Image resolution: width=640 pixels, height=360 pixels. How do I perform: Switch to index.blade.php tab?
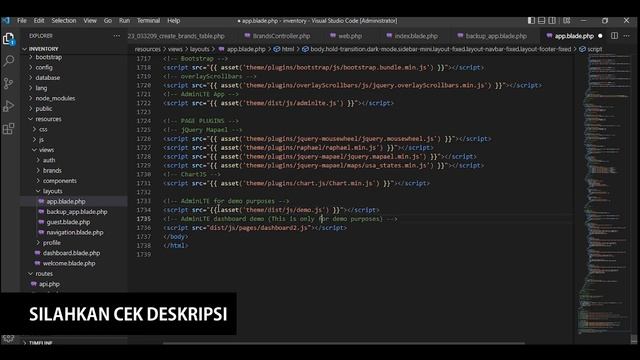[x=412, y=36]
